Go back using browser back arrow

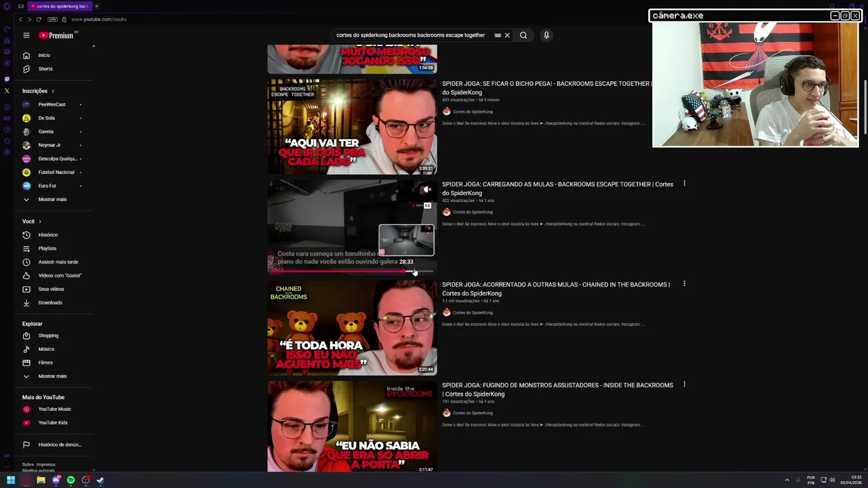pyautogui.click(x=20, y=19)
